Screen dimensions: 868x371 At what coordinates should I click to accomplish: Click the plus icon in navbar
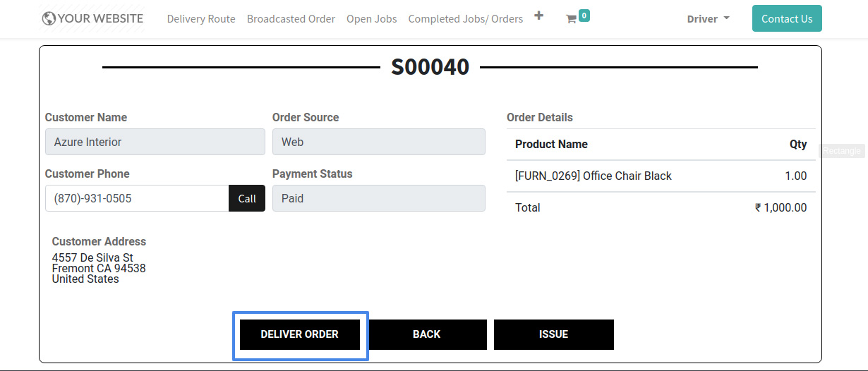pos(538,16)
